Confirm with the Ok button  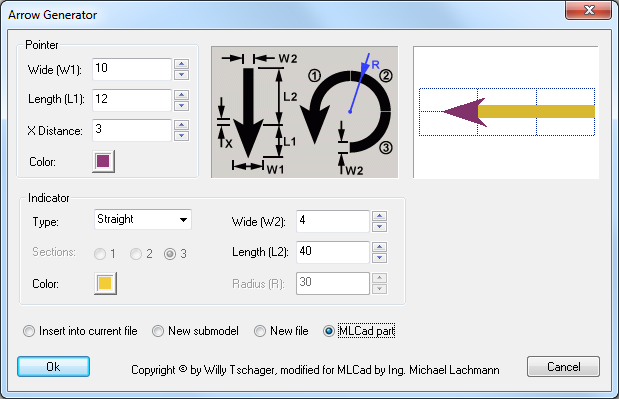click(x=53, y=367)
